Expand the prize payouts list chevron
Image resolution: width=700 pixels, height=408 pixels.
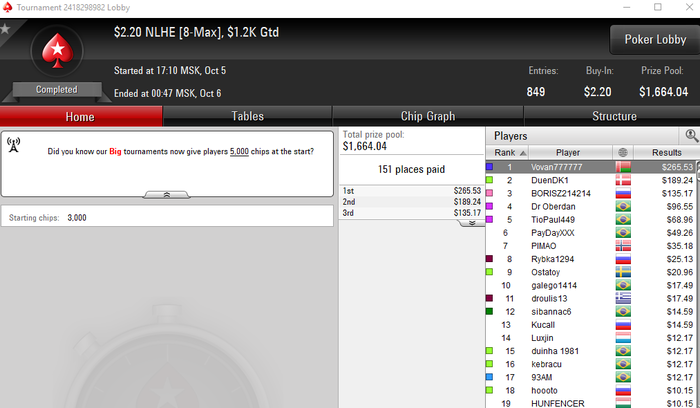[472, 223]
